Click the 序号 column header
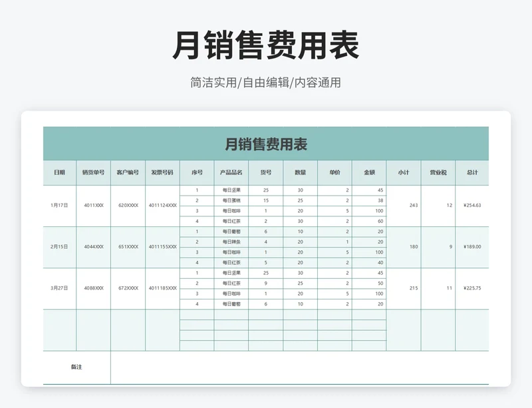The width and height of the screenshot is (532, 408). pos(197,172)
